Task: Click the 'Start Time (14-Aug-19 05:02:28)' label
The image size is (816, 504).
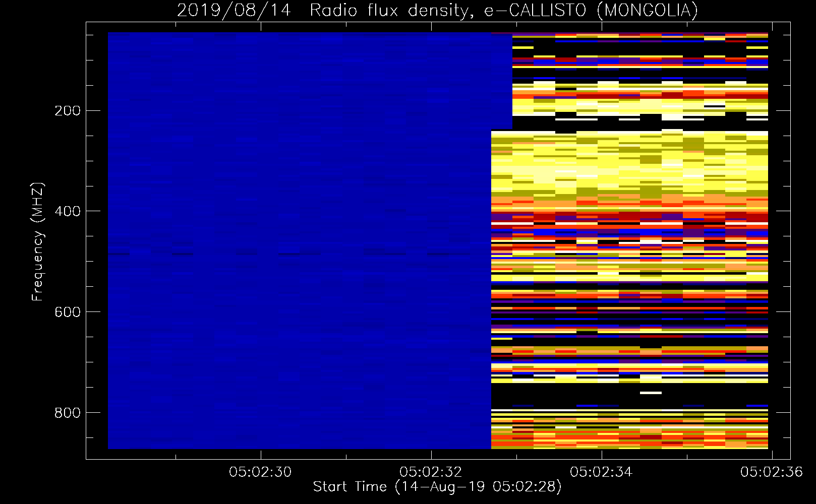Action: click(x=437, y=487)
